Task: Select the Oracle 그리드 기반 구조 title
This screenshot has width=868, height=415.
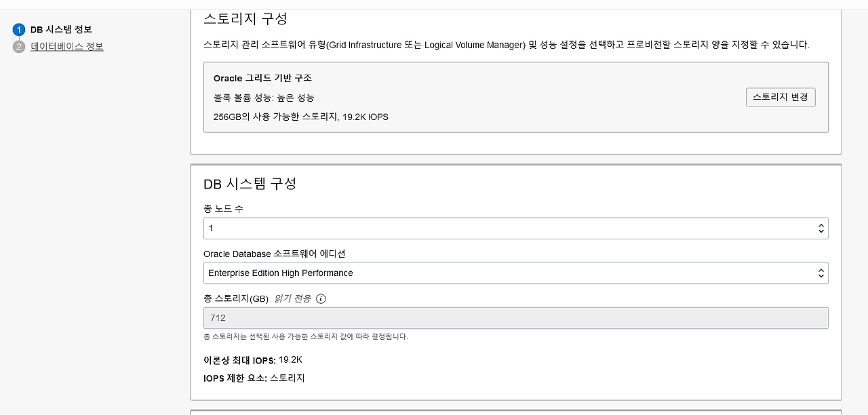Action: pyautogui.click(x=262, y=79)
